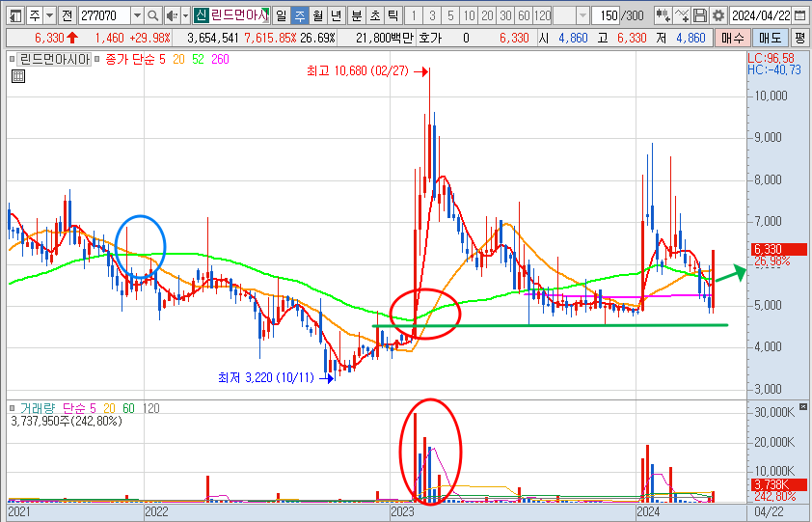Toggle square marker before 린드먼아시아 legend

pos(12,59)
